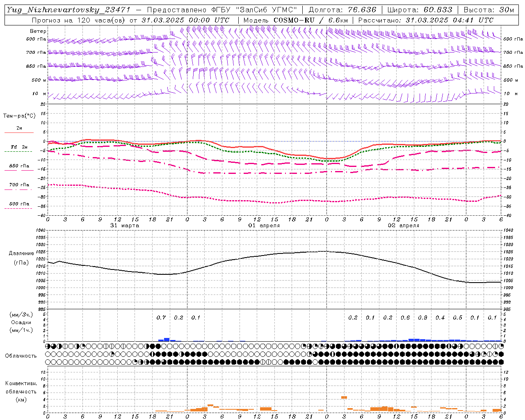Click the Осадки panel label

tap(21, 322)
